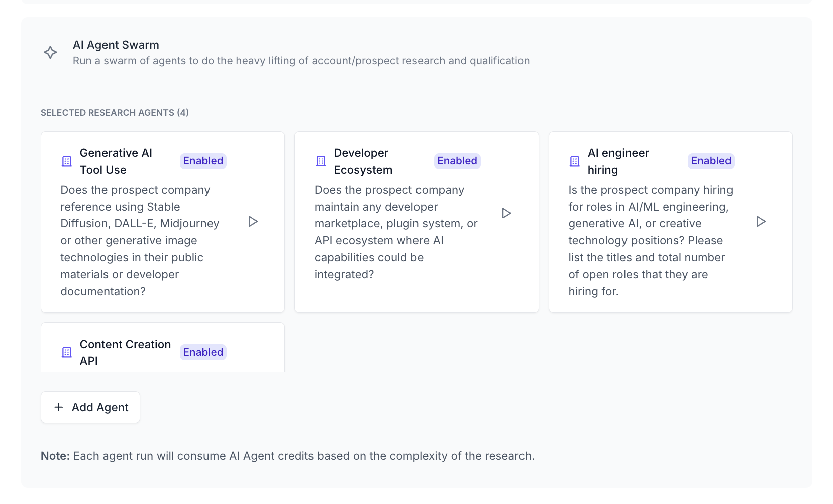This screenshot has height=504, width=833.
Task: Click the Content Creation API building icon
Action: (67, 352)
